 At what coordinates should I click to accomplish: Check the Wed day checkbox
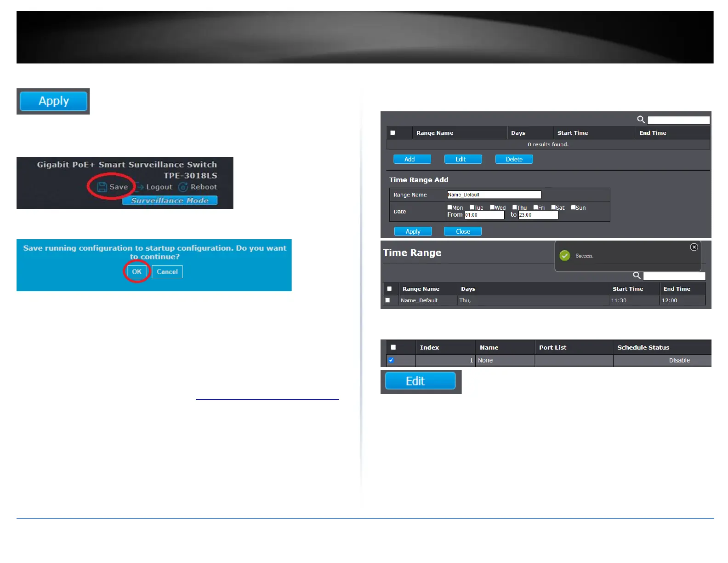tap(492, 207)
